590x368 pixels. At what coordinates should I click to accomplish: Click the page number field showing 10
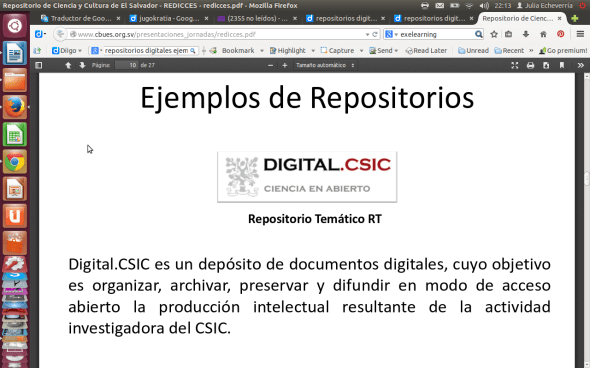click(x=126, y=65)
